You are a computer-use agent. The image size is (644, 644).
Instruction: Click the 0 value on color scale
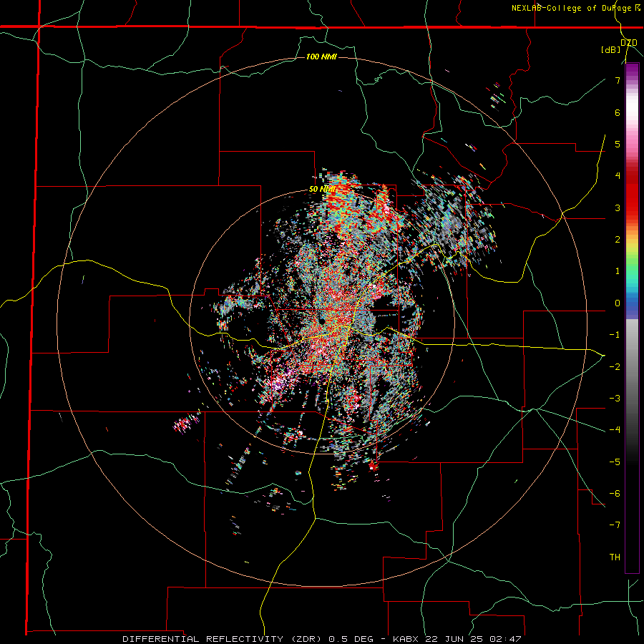click(x=618, y=303)
